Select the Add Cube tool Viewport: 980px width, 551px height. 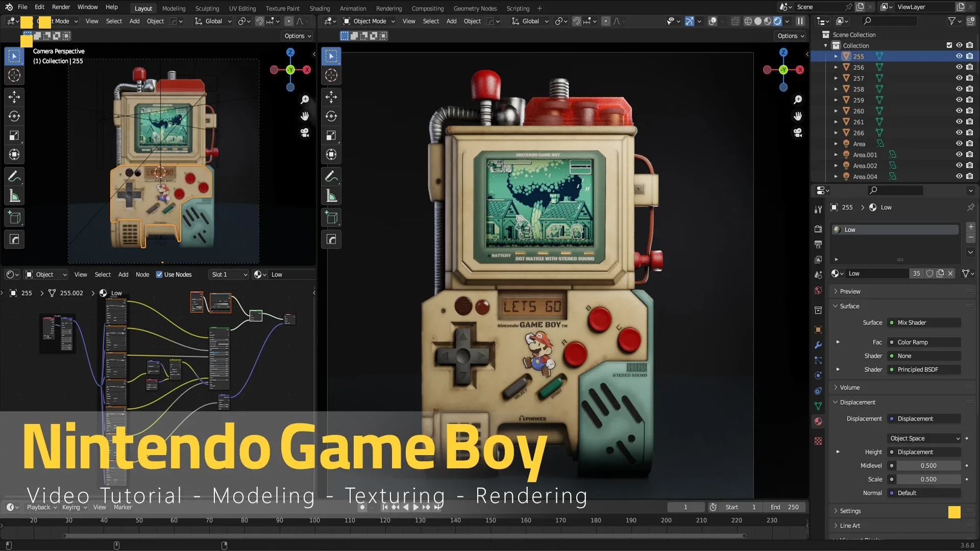(14, 217)
